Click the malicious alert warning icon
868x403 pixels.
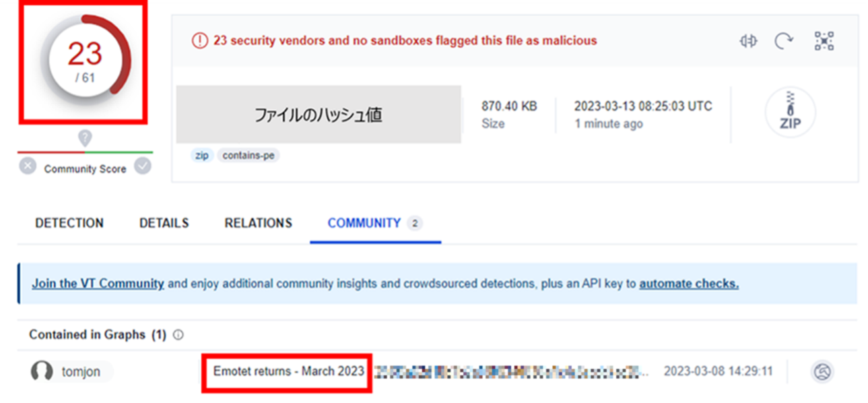point(200,40)
